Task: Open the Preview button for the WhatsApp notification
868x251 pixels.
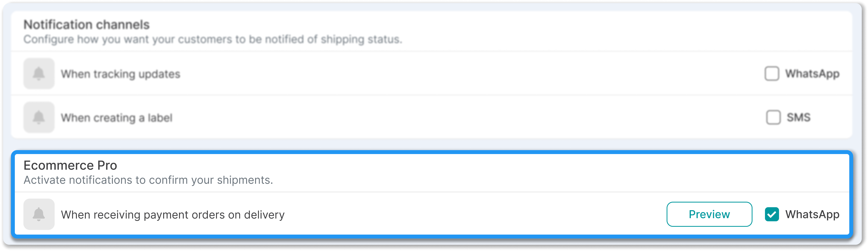Action: pos(709,214)
